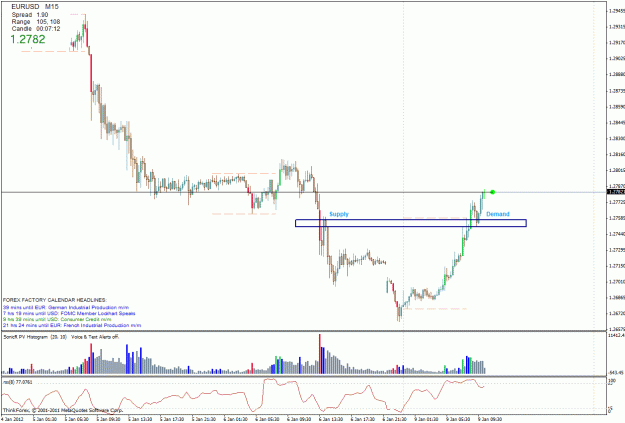Screen dimensions: 625x423
Task: Open the FOMC Member Lockhart Speaks headline
Action: point(69,313)
